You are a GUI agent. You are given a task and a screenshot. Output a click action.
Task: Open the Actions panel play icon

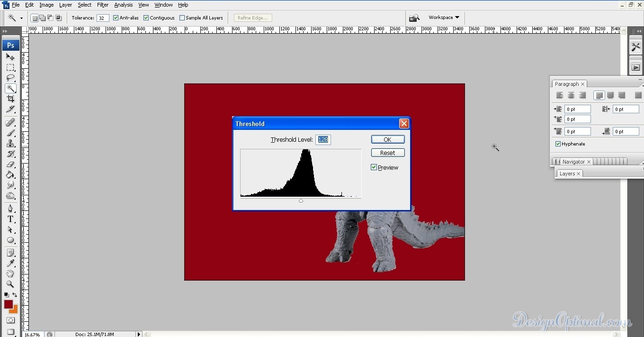point(635,68)
